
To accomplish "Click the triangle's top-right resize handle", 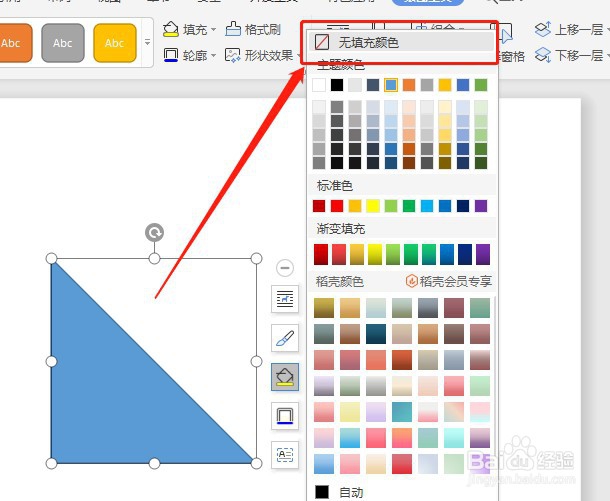I will coord(256,258).
